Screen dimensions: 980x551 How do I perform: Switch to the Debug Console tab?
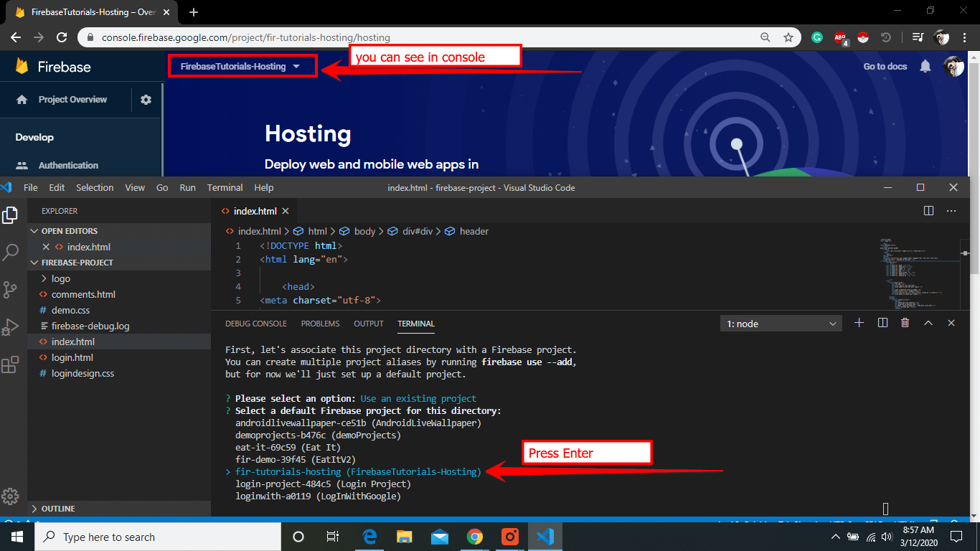pyautogui.click(x=256, y=324)
